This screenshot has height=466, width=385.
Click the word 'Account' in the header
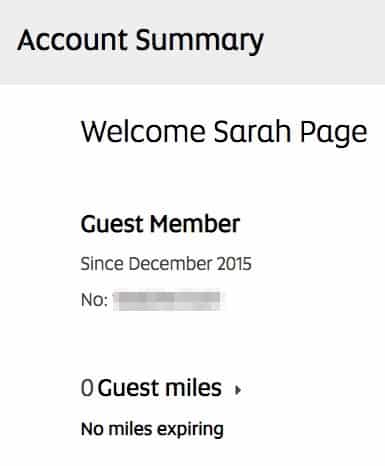pyautogui.click(x=72, y=40)
